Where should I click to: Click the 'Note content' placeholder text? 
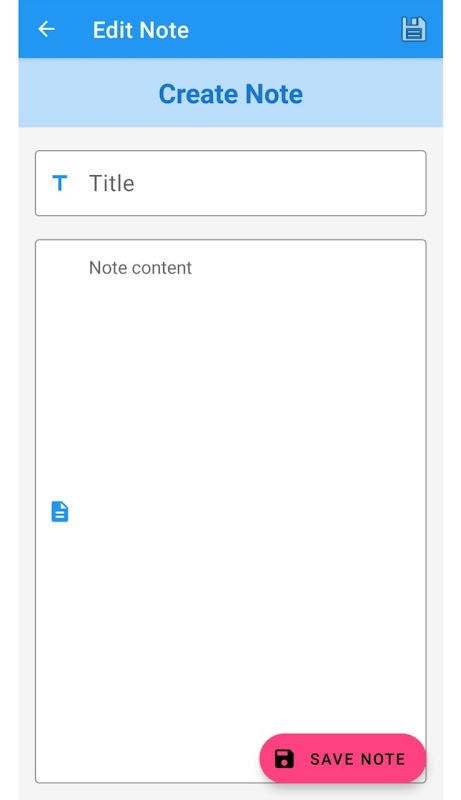tap(140, 268)
